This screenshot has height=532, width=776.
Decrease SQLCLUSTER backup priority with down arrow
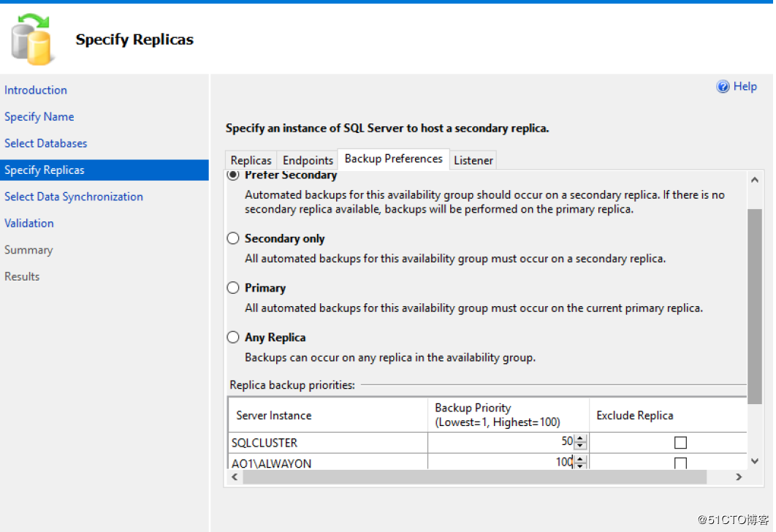[x=580, y=446]
